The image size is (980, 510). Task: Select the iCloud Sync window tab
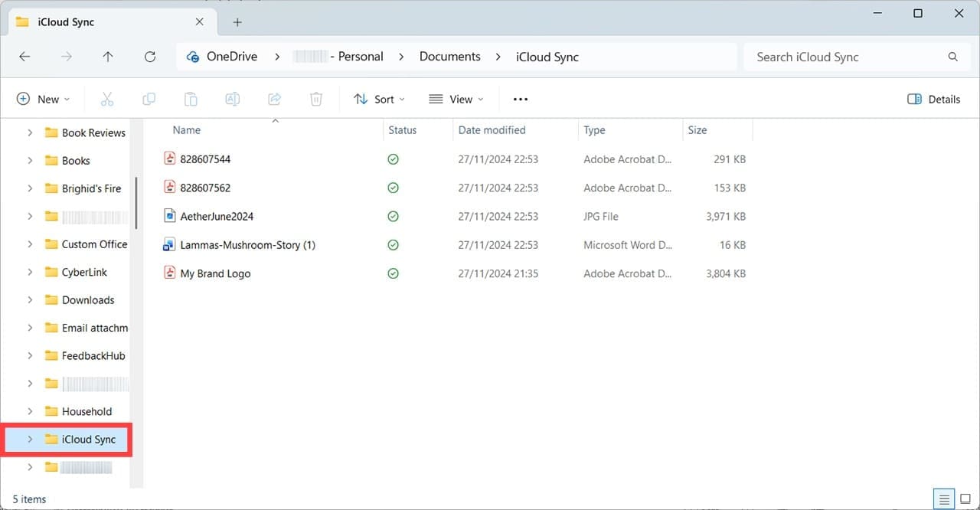pos(111,22)
